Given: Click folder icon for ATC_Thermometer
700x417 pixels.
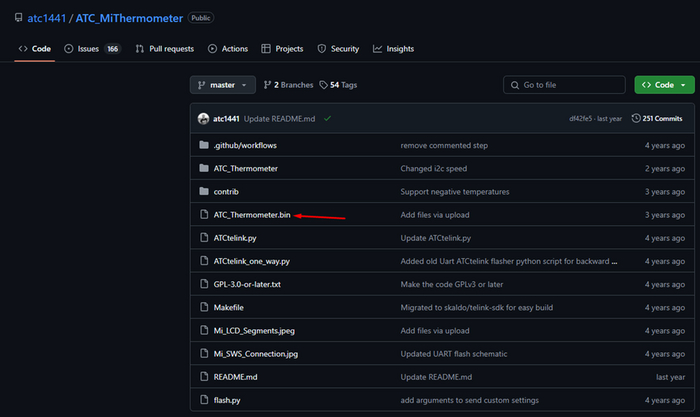Looking at the screenshot, I should [204, 168].
